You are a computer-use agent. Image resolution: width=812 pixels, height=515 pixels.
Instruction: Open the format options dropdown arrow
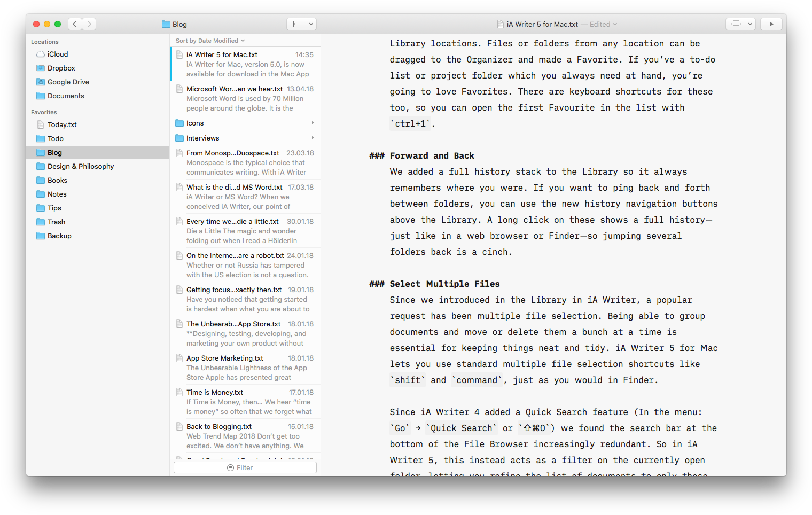(751, 24)
